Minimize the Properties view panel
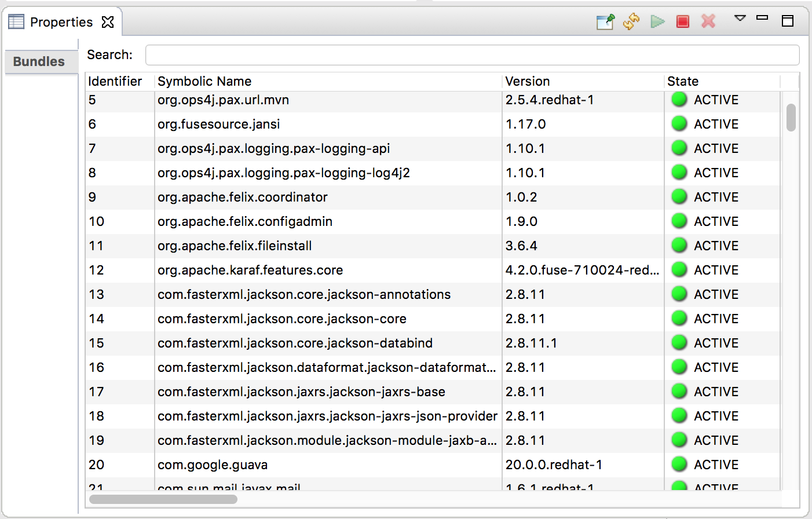This screenshot has width=812, height=519. coord(762,19)
